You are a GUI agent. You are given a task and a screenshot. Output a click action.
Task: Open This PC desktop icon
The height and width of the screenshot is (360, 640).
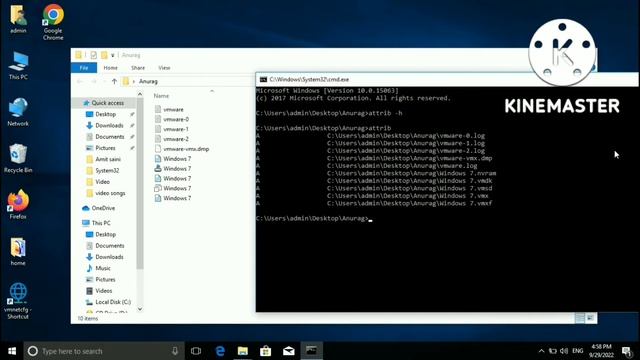18,65
